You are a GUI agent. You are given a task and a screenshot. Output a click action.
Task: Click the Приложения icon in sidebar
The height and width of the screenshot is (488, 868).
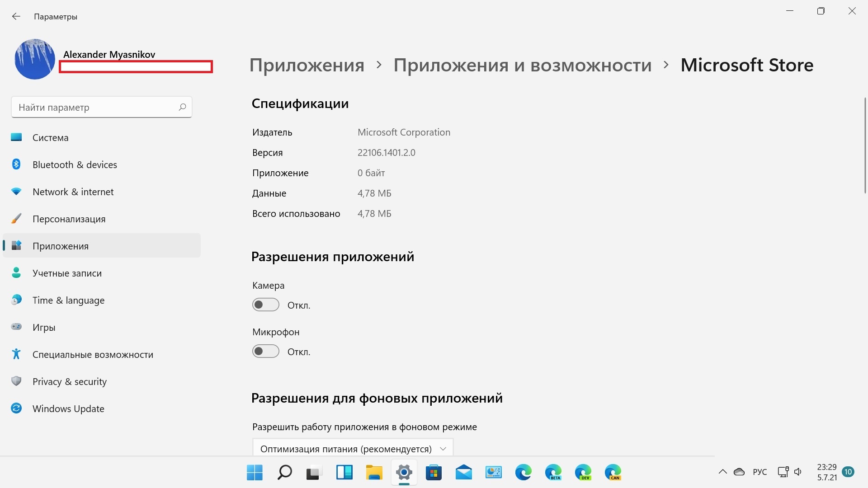[16, 246]
